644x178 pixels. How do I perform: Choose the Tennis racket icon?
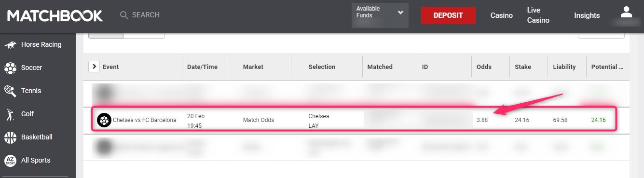(x=10, y=91)
